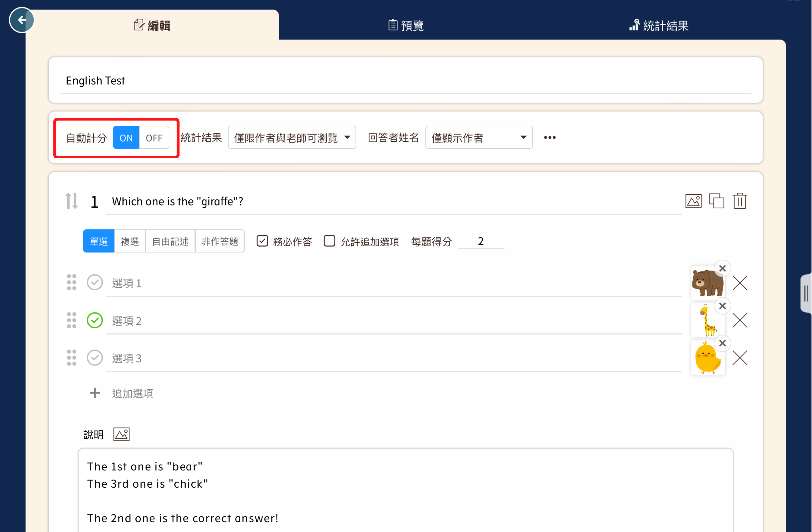812x532 pixels.
Task: Uncheck the 務必作答 checkbox
Action: click(262, 241)
